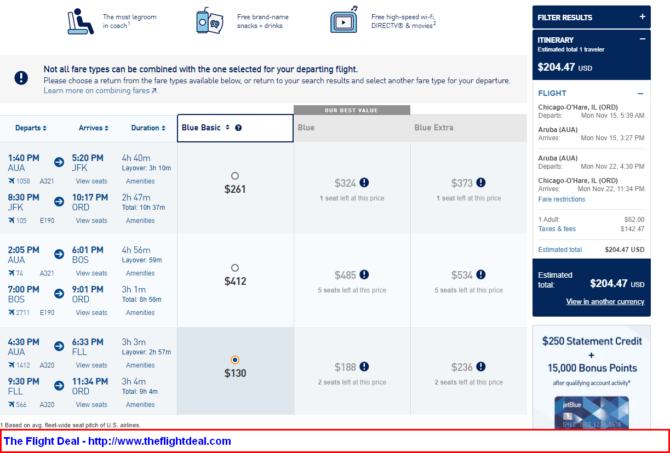View seats for flight 2711
The height and width of the screenshot is (453, 670).
[91, 312]
